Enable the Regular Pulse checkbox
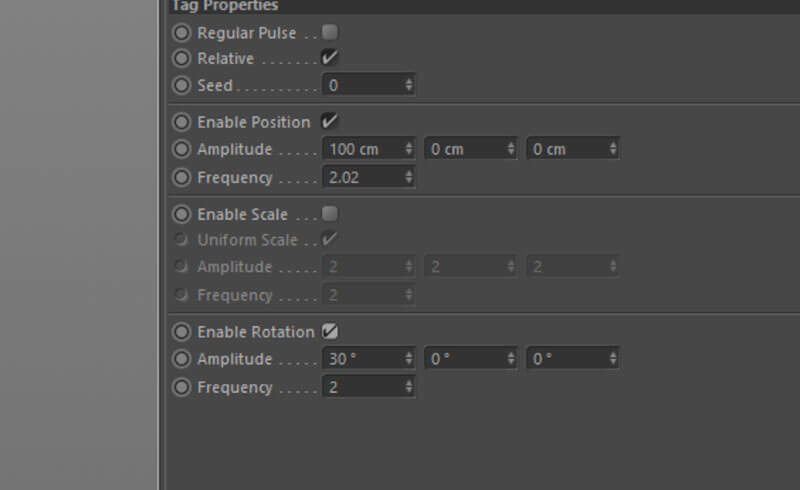This screenshot has width=800, height=490. click(330, 32)
